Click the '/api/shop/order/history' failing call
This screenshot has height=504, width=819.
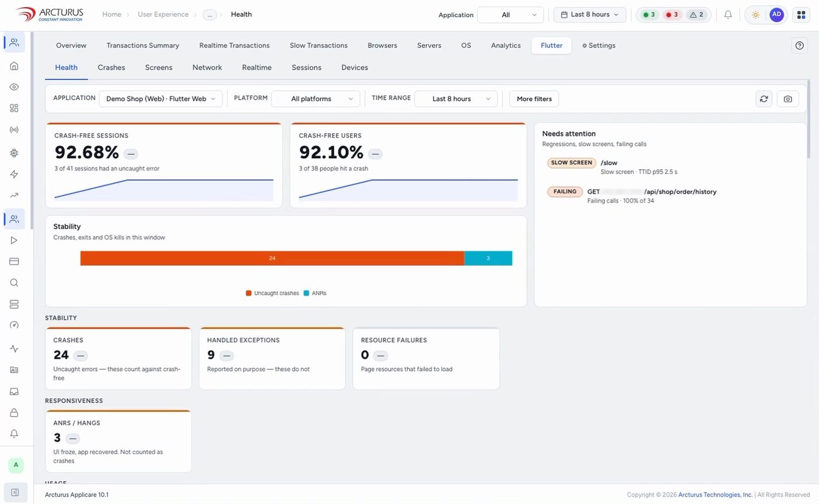tap(680, 192)
